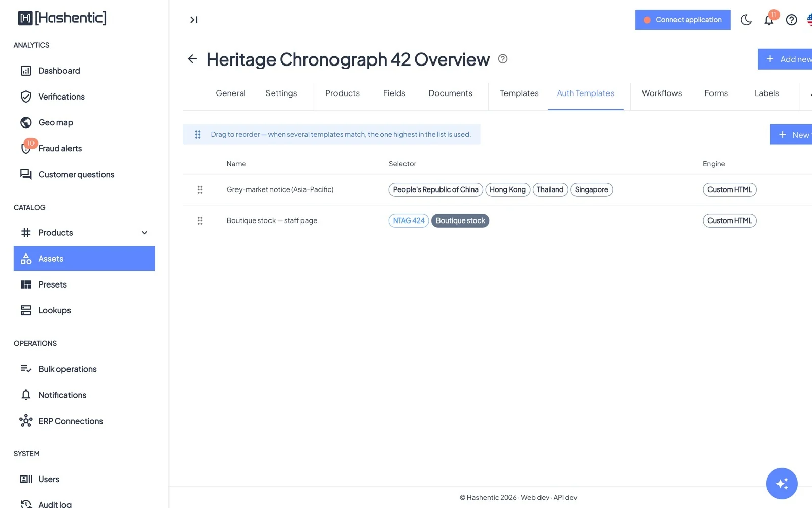Grab drag handle for Grey-market notice row
Viewport: 812px width, 508px height.
pos(200,189)
